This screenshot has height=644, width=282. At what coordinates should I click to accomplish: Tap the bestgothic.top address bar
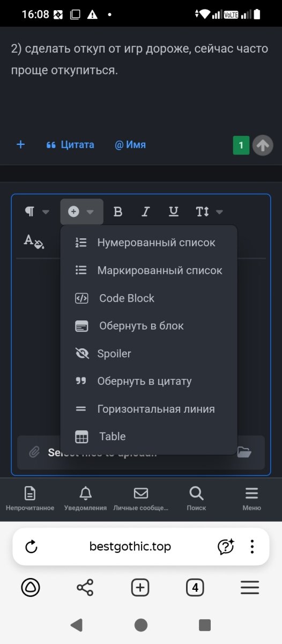point(130,547)
